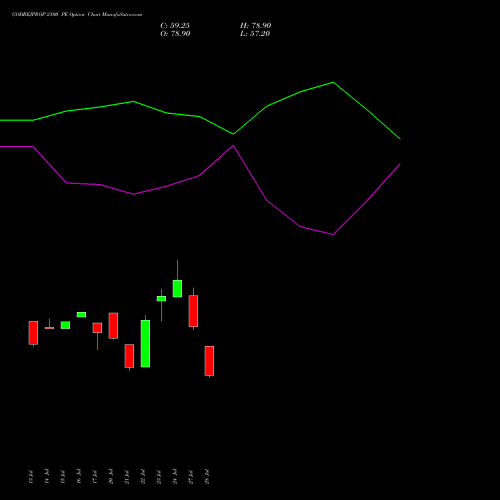Click the lowest trough of the purple indicator line
Image resolution: width=500 pixels, height=500 pixels.
[333, 234]
